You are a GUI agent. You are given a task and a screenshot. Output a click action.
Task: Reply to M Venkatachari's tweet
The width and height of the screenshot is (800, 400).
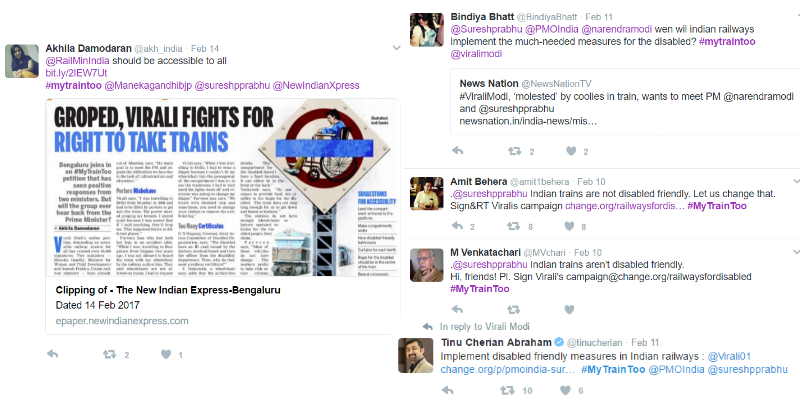(458, 309)
